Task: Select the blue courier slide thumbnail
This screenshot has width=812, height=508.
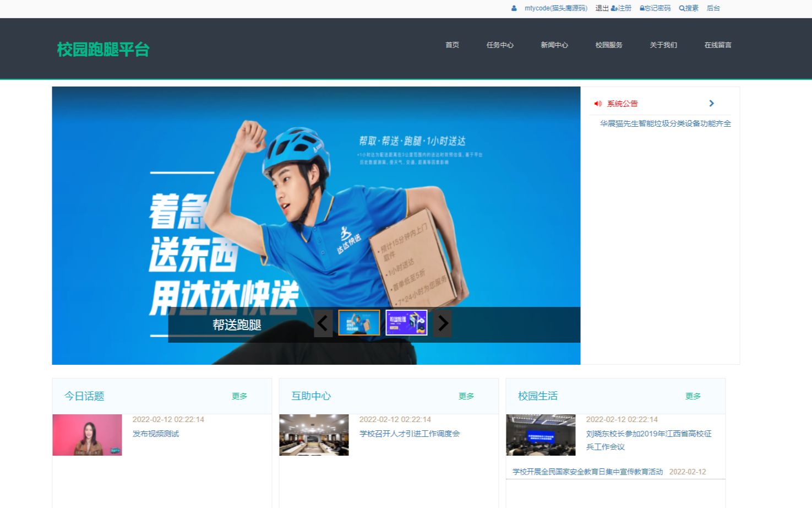Action: [x=359, y=323]
